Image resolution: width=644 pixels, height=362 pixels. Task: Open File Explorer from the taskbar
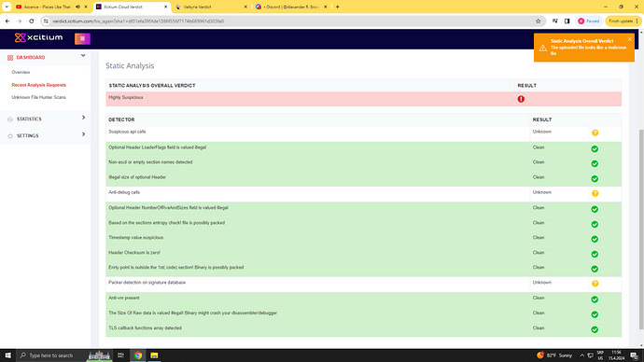coord(154,355)
